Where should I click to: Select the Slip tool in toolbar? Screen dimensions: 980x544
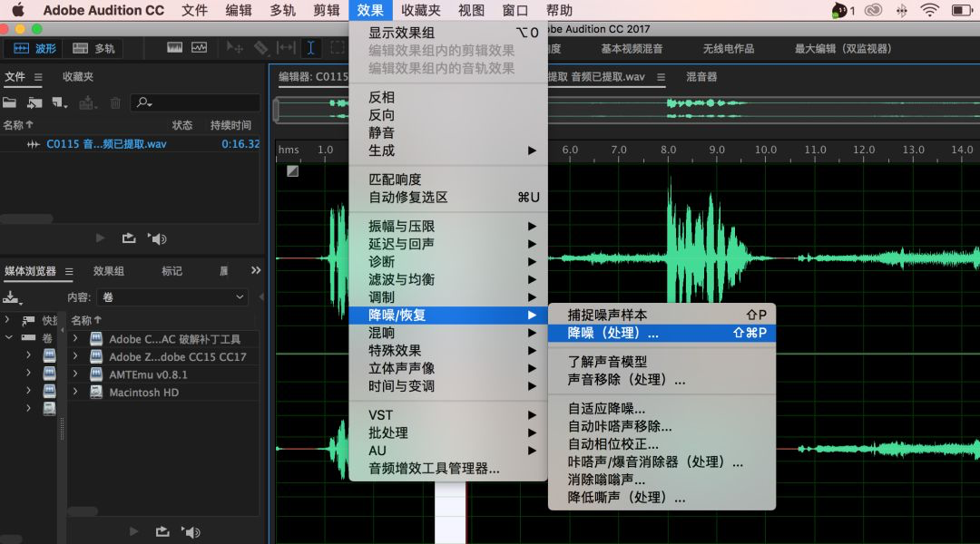[x=286, y=48]
